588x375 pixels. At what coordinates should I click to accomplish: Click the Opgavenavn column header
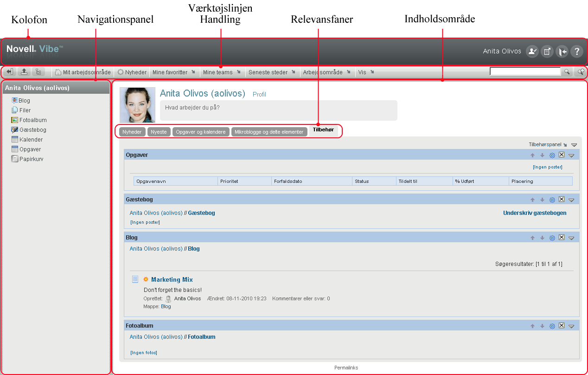[175, 181]
